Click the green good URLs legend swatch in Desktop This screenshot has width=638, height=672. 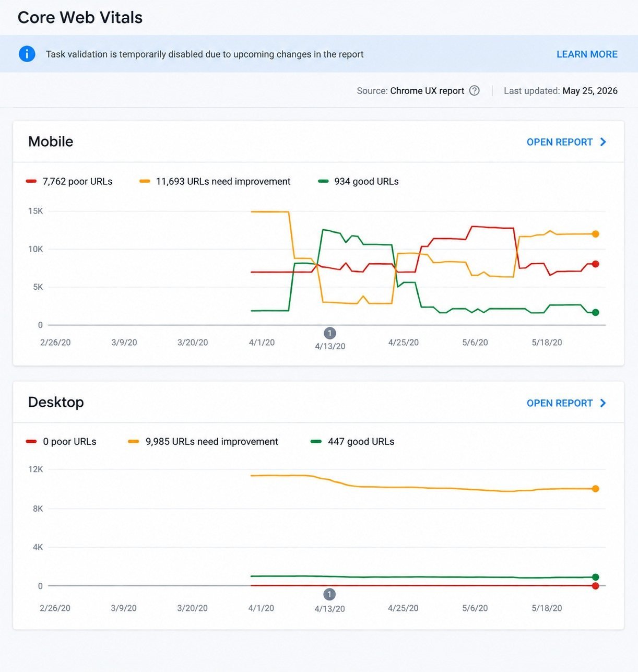pyautogui.click(x=316, y=441)
